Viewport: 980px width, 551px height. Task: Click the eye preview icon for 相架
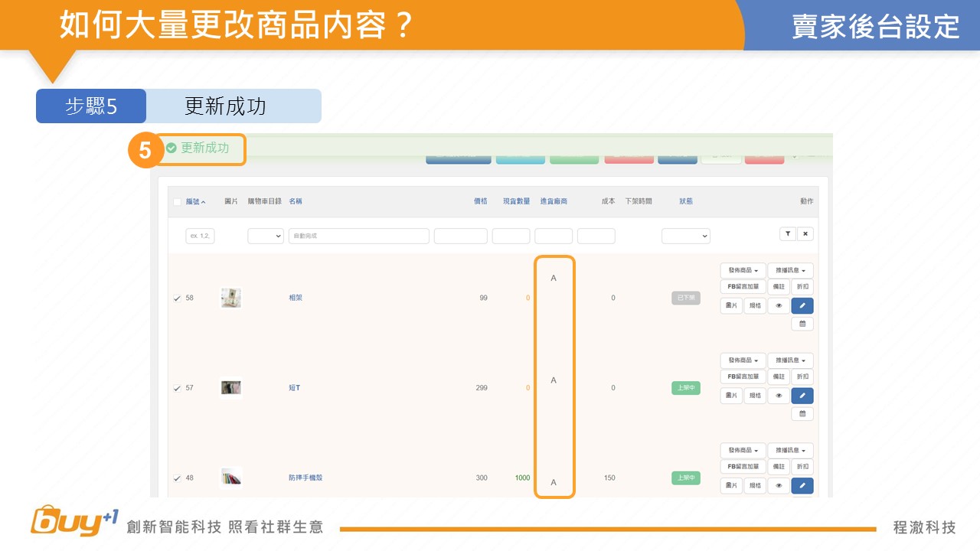coord(779,306)
